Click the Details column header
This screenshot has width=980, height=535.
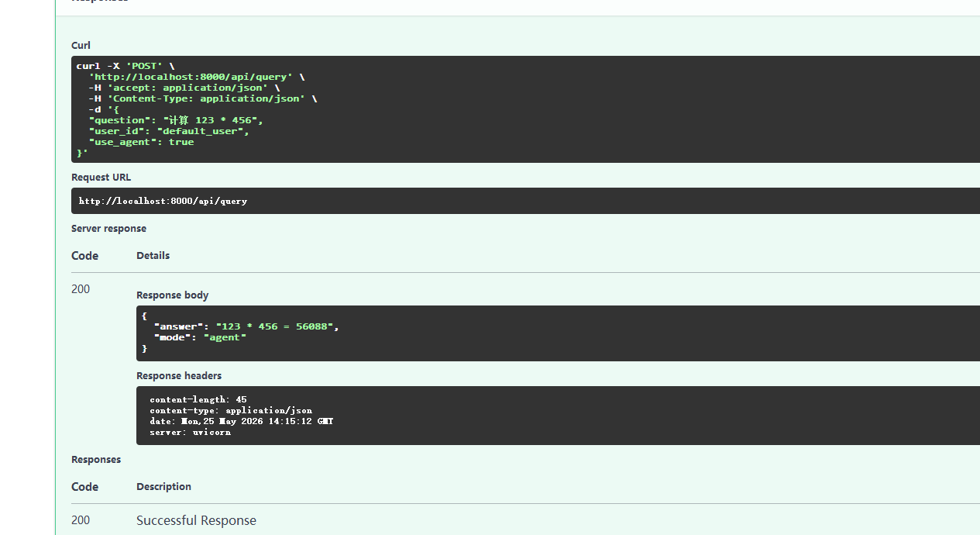point(153,256)
